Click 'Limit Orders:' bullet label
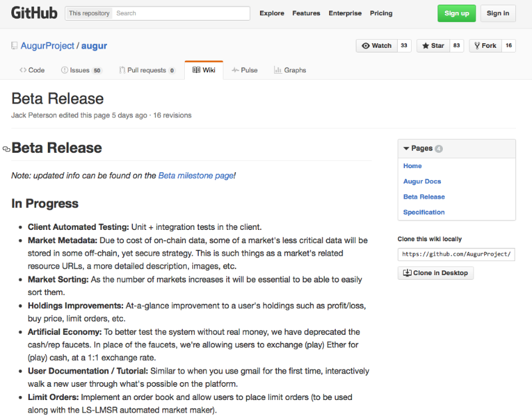Viewport: 532px width, 416px height. [53, 397]
